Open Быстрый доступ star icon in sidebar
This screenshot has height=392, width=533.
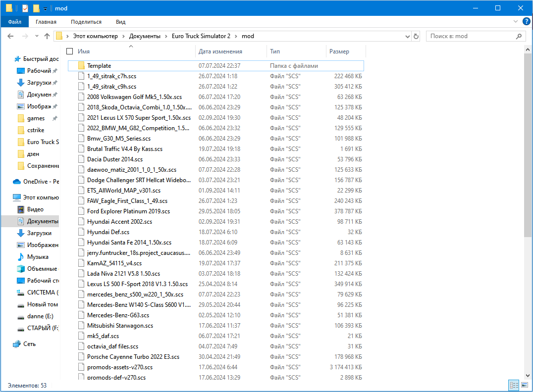(x=17, y=59)
